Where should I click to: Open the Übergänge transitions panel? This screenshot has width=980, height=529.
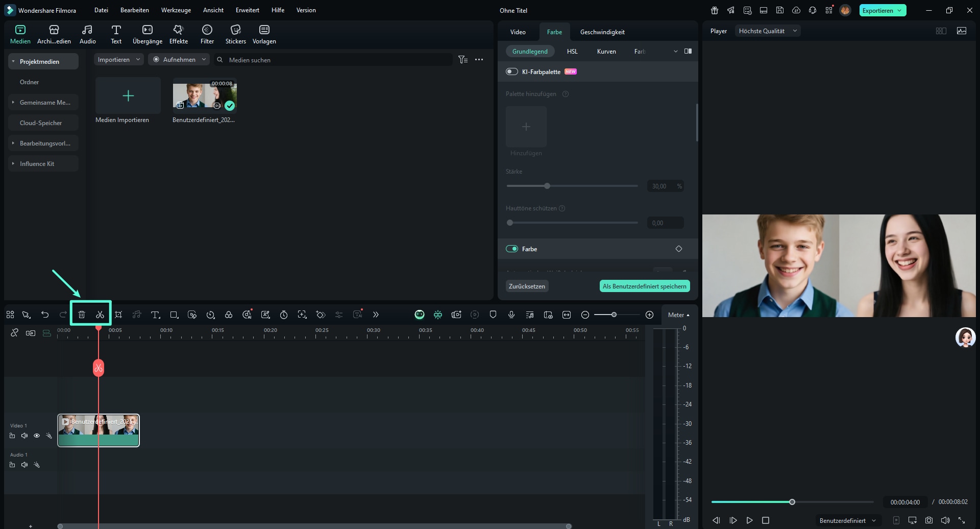148,34
